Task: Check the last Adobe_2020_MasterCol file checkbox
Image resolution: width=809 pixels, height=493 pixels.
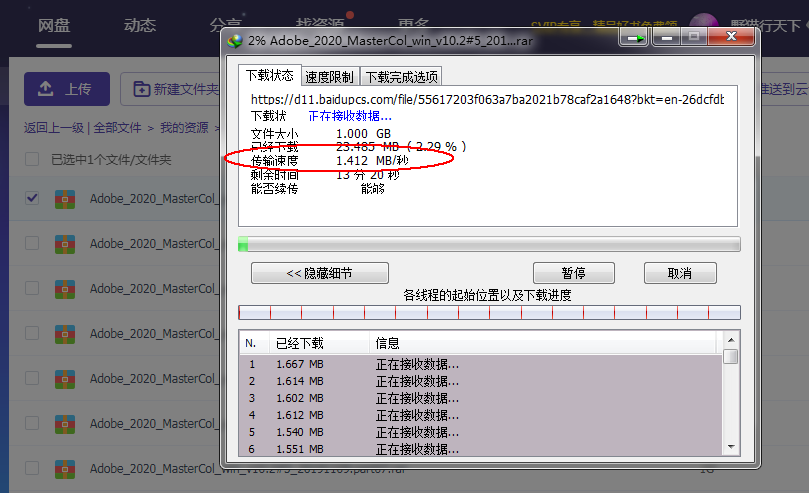Action: pyautogui.click(x=32, y=468)
